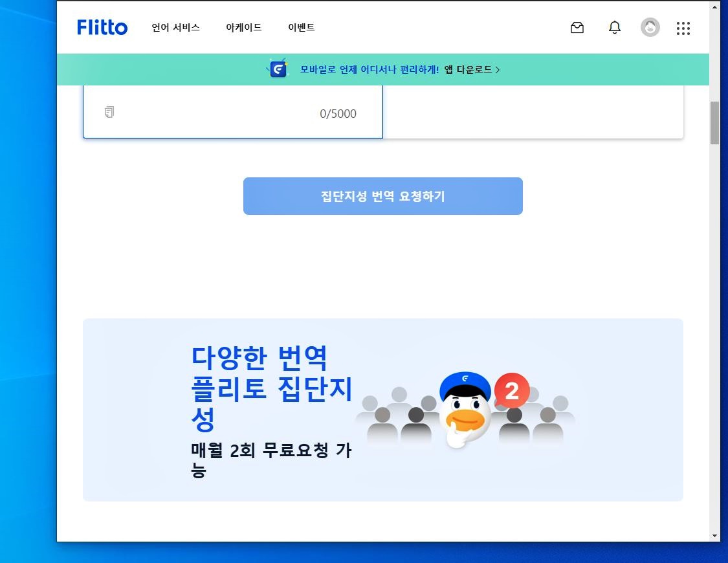Screen dimensions: 728x563
Task: Click the duck mascot illustration
Action: click(465, 410)
